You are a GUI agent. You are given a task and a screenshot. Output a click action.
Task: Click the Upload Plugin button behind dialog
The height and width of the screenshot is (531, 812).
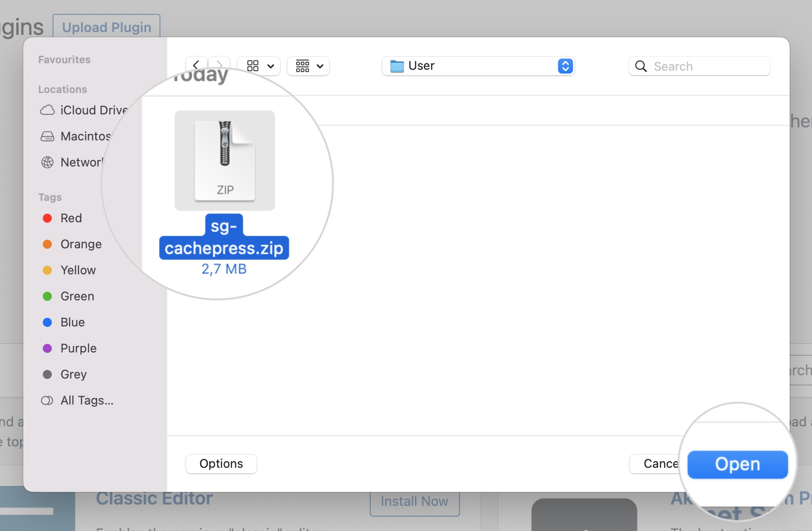106,27
